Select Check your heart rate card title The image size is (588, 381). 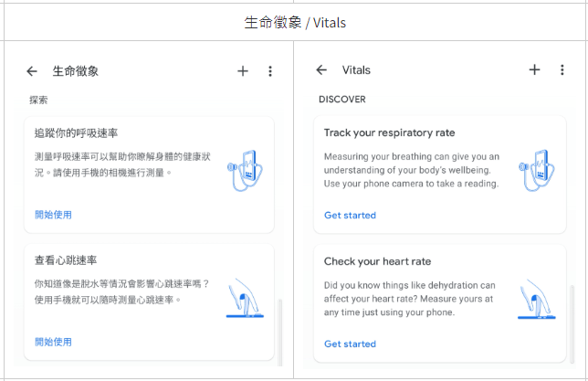coord(377,261)
